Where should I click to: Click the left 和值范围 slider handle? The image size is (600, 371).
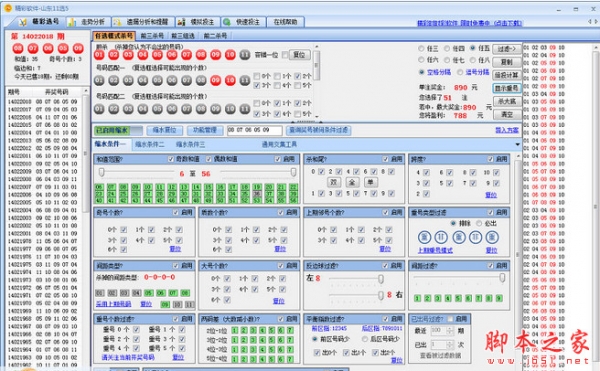pos(101,172)
